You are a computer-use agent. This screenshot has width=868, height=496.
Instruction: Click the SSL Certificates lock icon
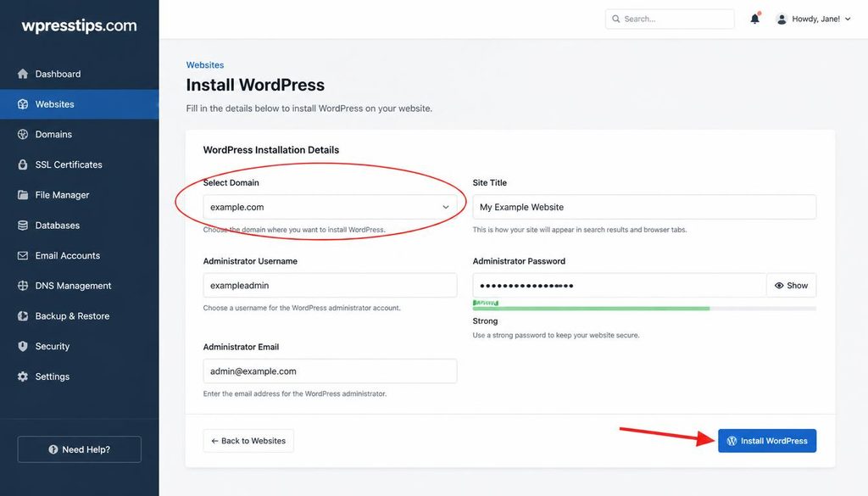(23, 164)
